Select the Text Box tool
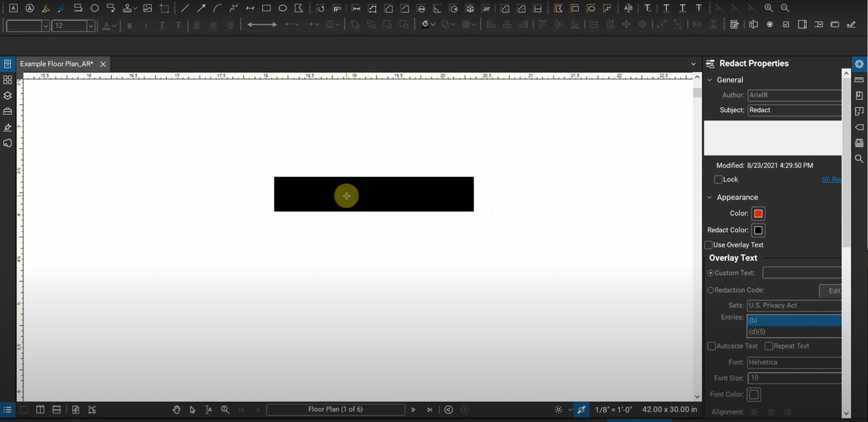 tap(14, 8)
